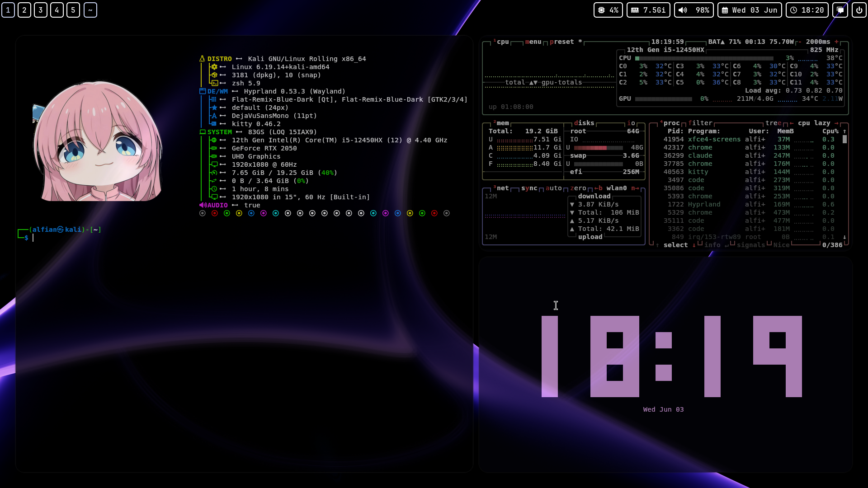The width and height of the screenshot is (868, 488).
Task: Switch to workspace 4
Action: pos(57,10)
